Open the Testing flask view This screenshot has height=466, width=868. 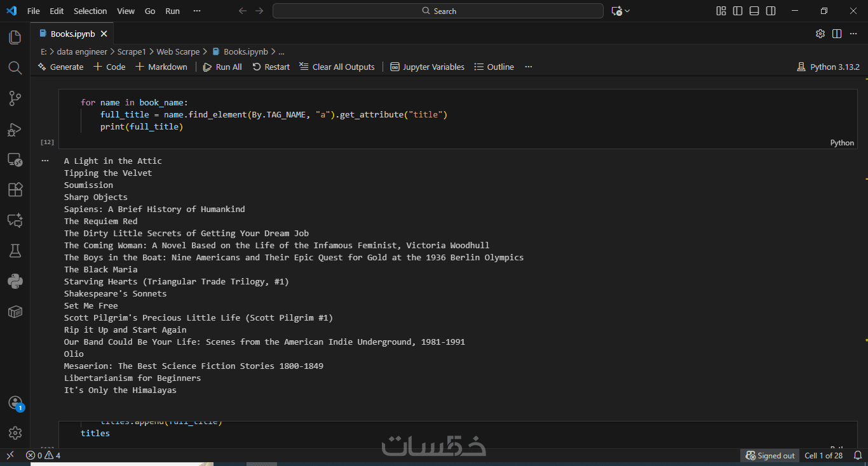coord(15,251)
